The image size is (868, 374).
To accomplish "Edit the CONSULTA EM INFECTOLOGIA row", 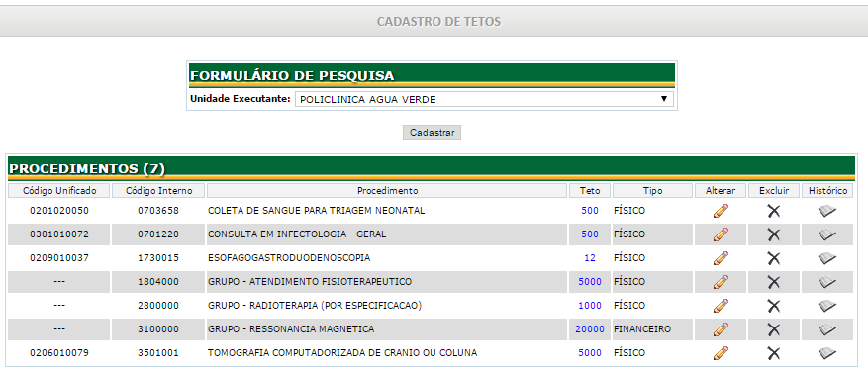I will click(x=721, y=234).
